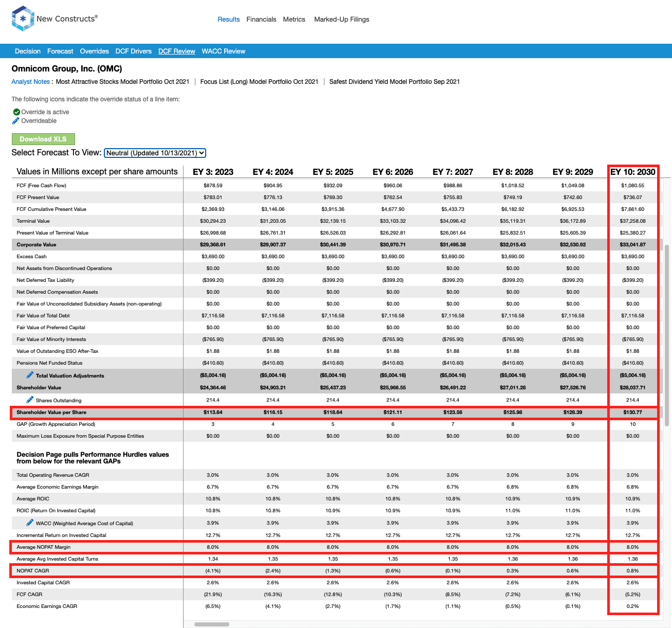The height and width of the screenshot is (628, 672).
Task: Click the FCF (Free Cash Flow) row label
Action: pyautogui.click(x=42, y=186)
